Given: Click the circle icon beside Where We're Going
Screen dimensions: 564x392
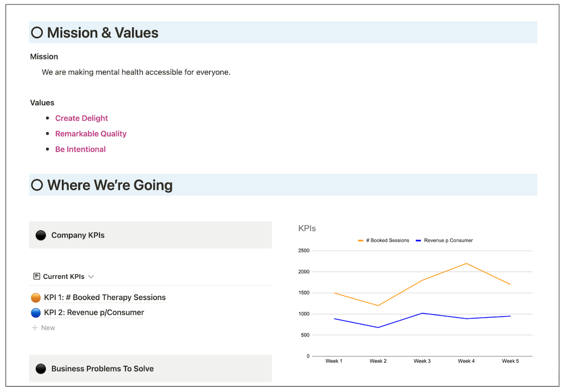Looking at the screenshot, I should point(37,185).
